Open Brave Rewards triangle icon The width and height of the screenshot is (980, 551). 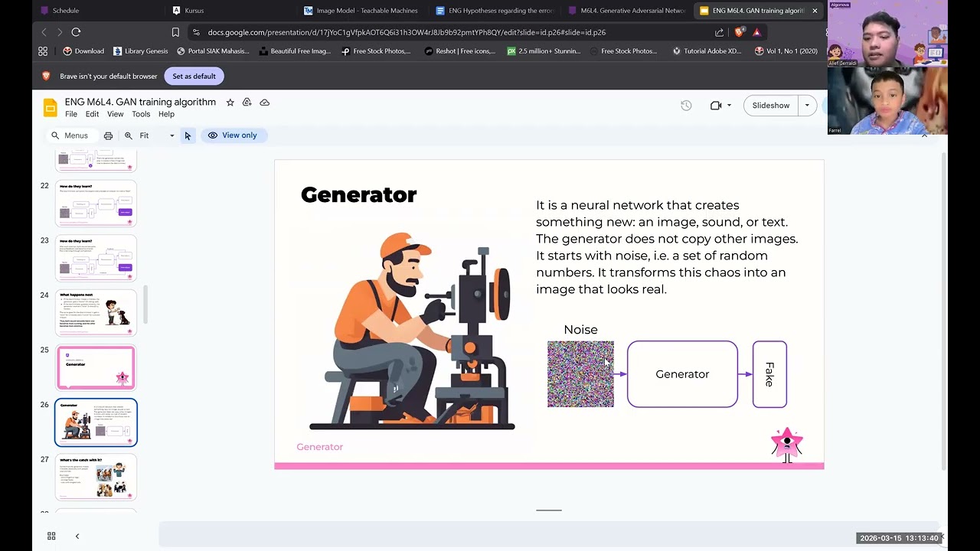(756, 32)
